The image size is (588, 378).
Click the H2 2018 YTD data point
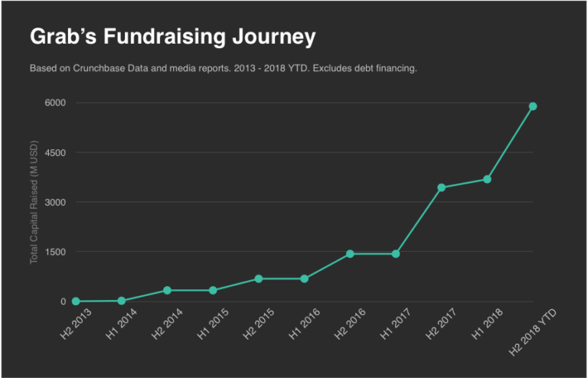coord(533,106)
